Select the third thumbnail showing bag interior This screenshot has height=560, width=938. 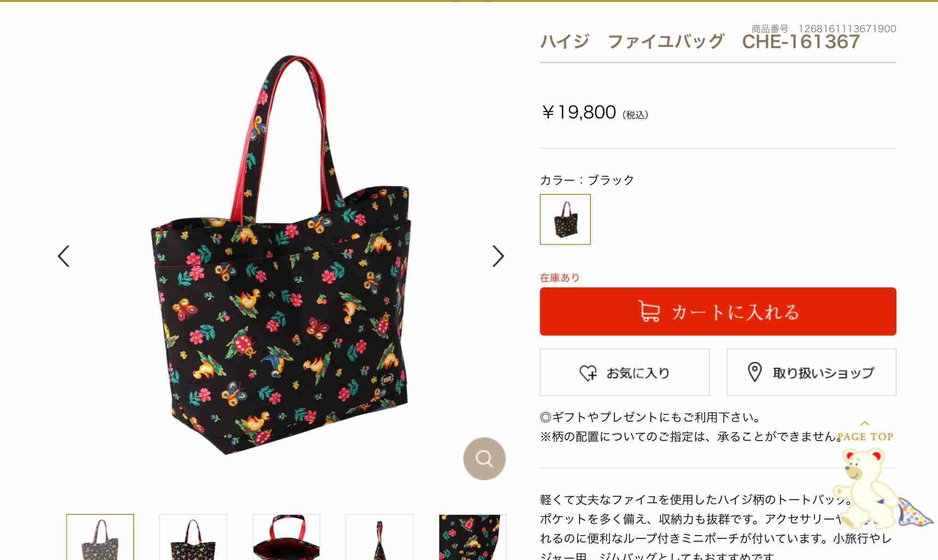pyautogui.click(x=286, y=537)
